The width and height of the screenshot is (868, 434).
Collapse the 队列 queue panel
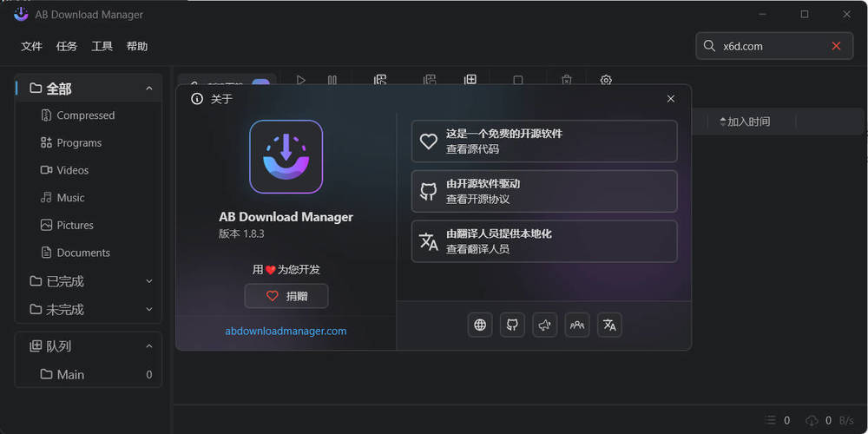(149, 346)
